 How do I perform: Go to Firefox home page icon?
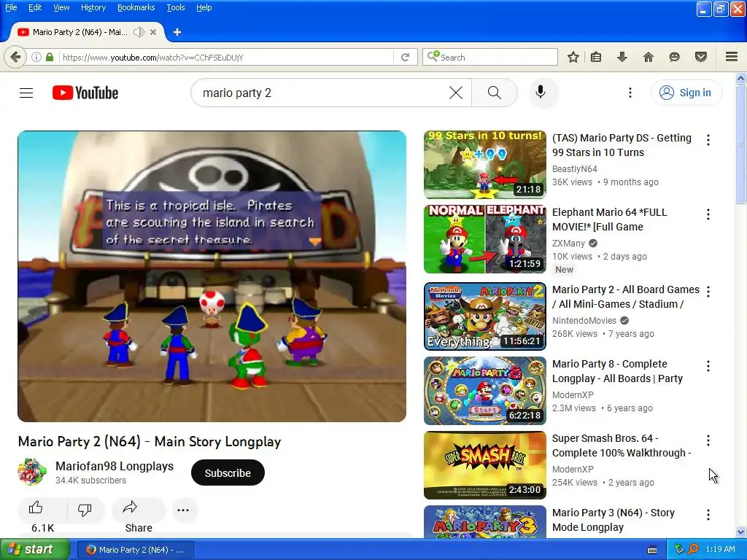pos(648,57)
